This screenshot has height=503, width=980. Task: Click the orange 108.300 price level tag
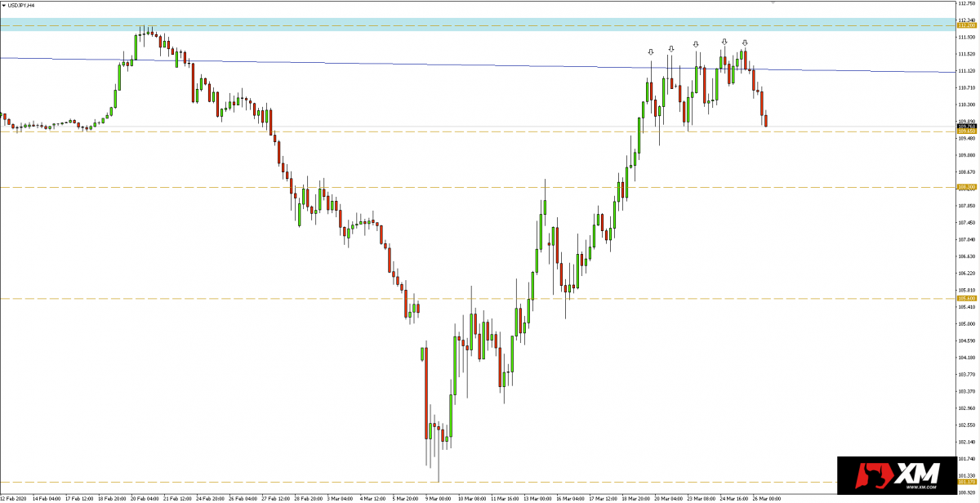point(967,187)
